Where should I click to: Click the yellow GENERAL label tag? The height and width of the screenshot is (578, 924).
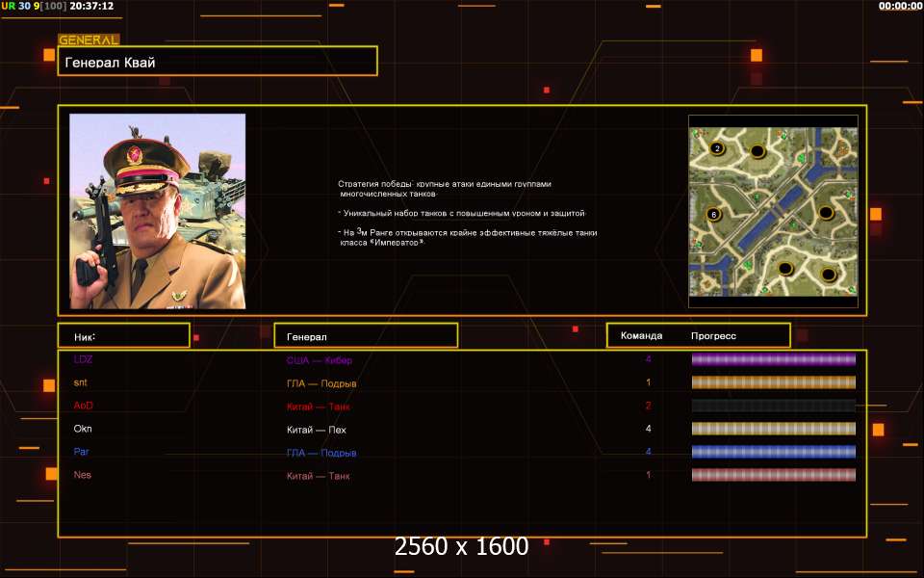click(x=89, y=39)
